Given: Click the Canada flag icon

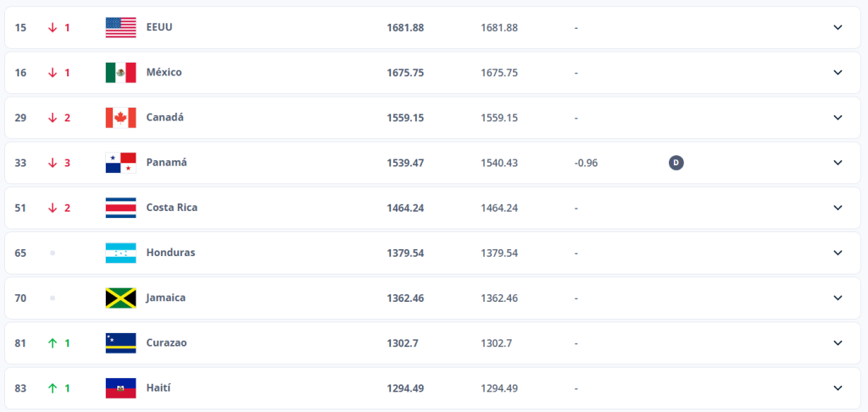Looking at the screenshot, I should [120, 117].
